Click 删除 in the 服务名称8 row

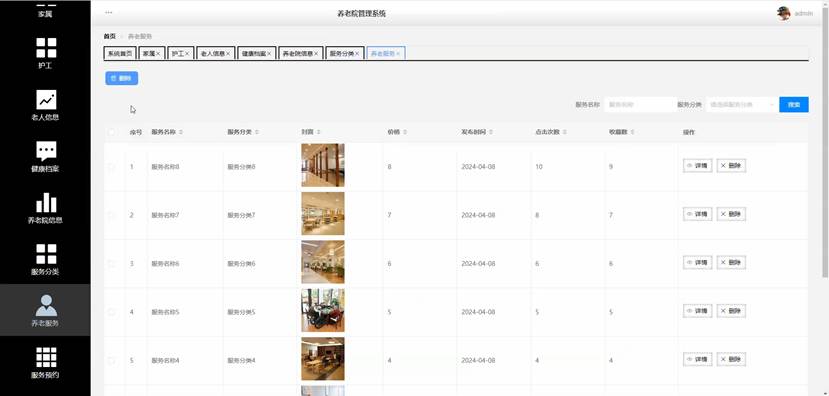pyautogui.click(x=731, y=166)
